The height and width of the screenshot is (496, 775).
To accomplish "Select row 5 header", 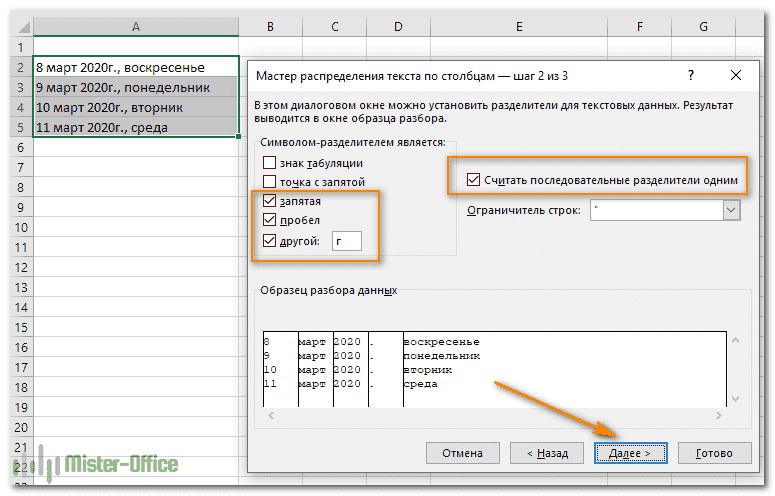I will [16, 127].
